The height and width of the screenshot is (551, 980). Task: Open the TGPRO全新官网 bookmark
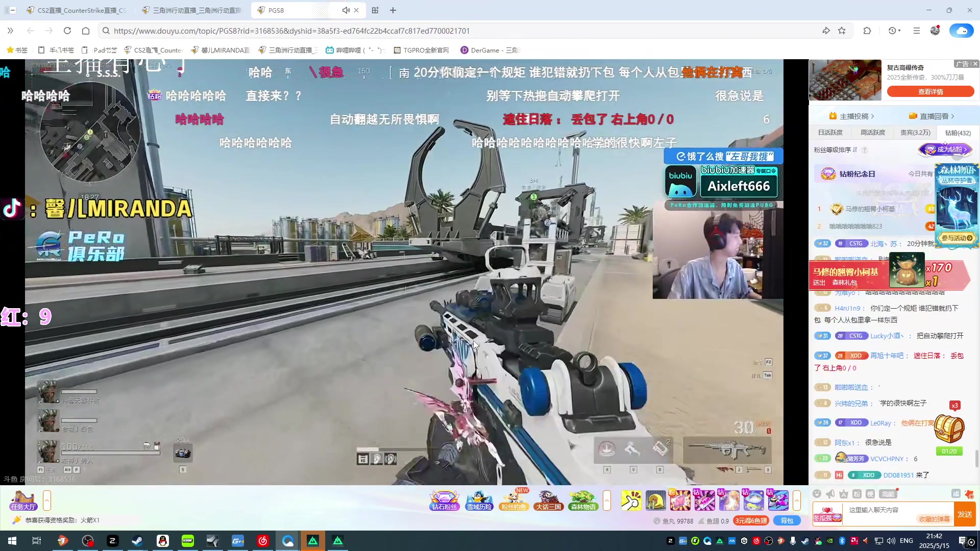[421, 50]
